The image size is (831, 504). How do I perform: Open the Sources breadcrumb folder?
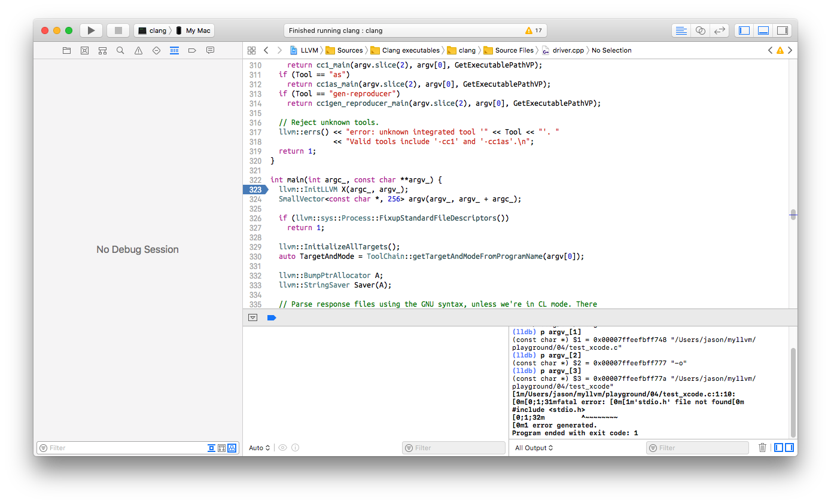click(x=344, y=51)
